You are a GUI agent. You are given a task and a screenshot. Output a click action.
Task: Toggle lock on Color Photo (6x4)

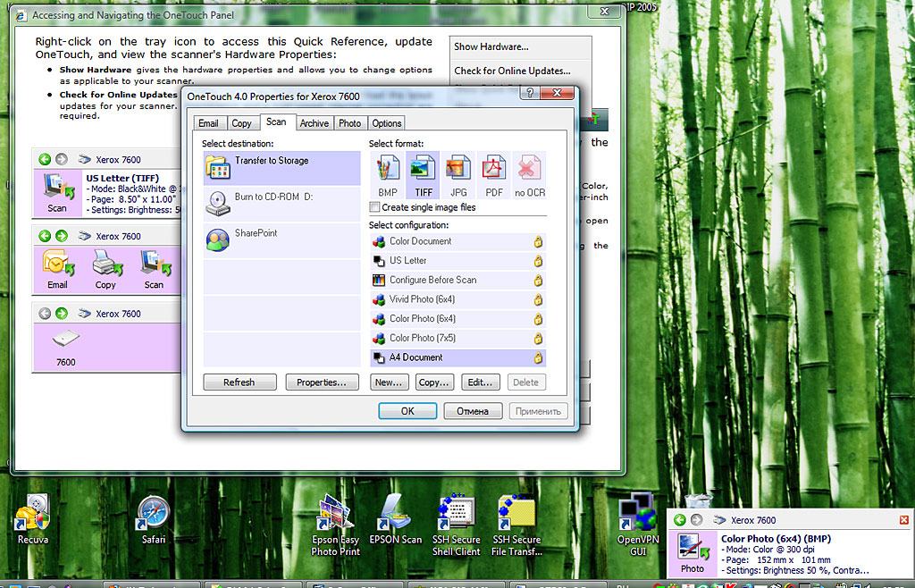(x=538, y=319)
